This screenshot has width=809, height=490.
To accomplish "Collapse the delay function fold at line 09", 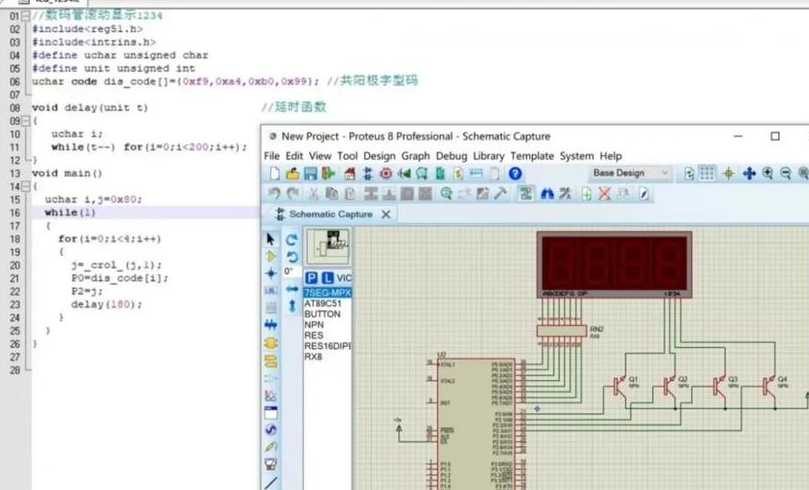I will pyautogui.click(x=25, y=121).
